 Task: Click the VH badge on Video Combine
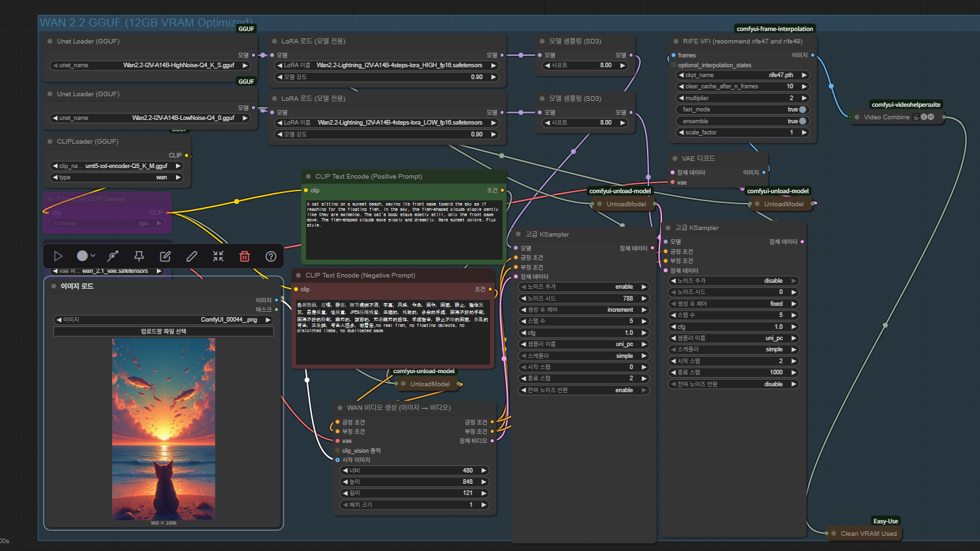(x=927, y=117)
